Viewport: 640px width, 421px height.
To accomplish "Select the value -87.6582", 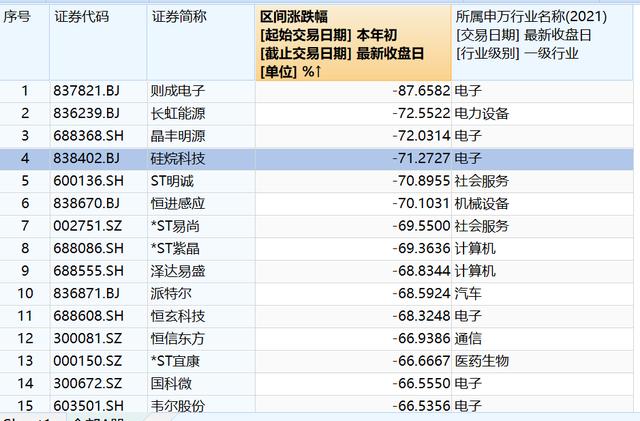I will (421, 91).
